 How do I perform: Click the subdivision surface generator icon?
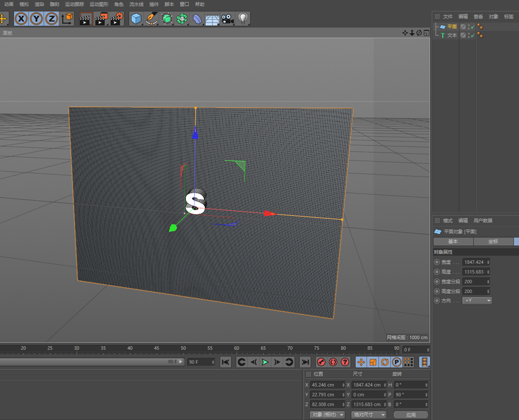click(167, 19)
